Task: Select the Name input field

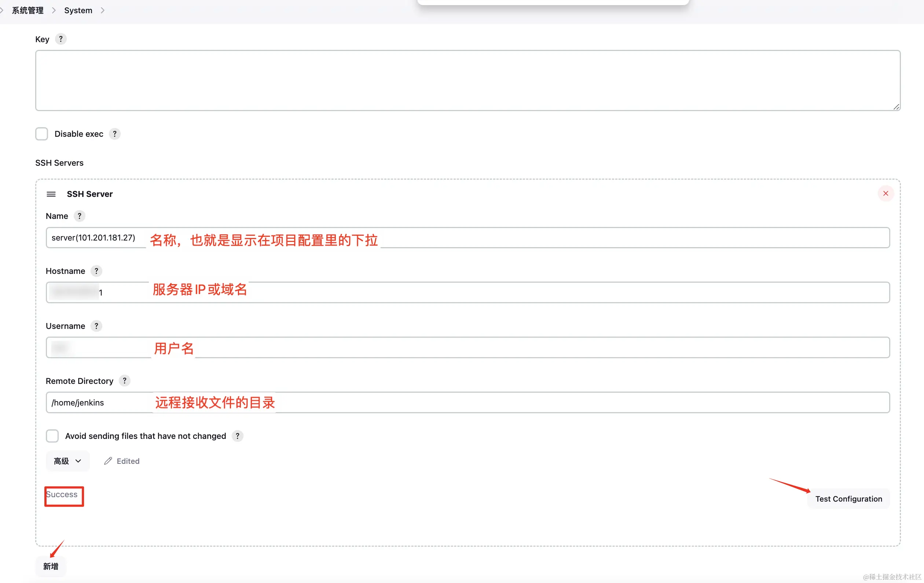Action: pyautogui.click(x=467, y=237)
